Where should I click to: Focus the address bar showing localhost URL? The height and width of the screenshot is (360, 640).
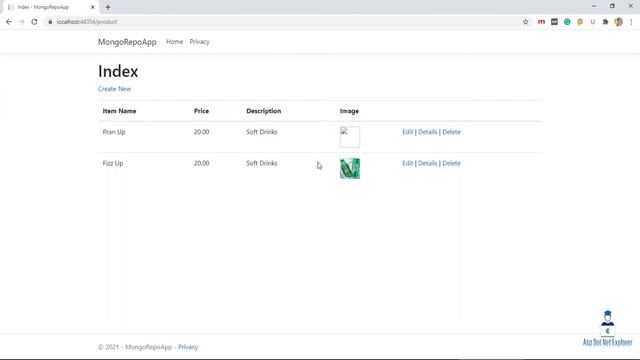pyautogui.click(x=282, y=22)
